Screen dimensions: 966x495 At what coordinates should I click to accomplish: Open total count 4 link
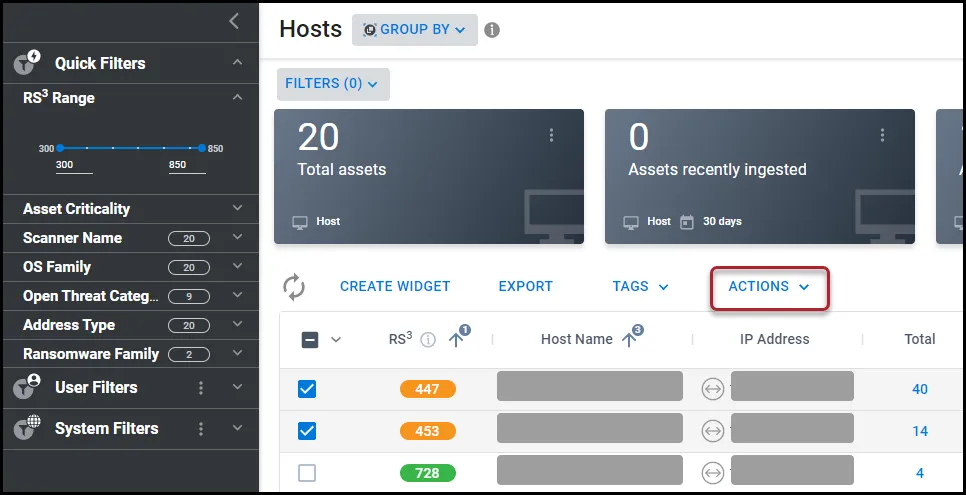tap(920, 473)
